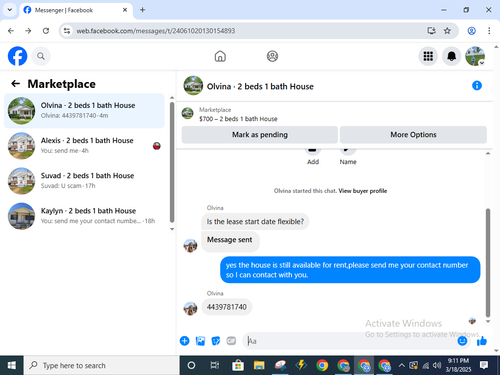Open the volume control in tray
This screenshot has width=500, height=375.
437,365
